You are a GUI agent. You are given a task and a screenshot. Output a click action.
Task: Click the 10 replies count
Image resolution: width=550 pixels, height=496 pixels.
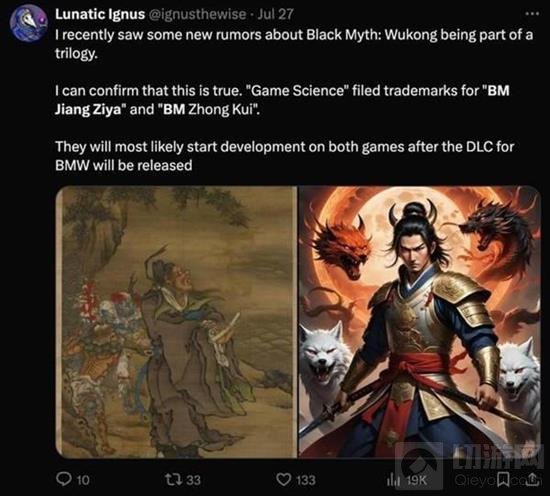click(83, 480)
